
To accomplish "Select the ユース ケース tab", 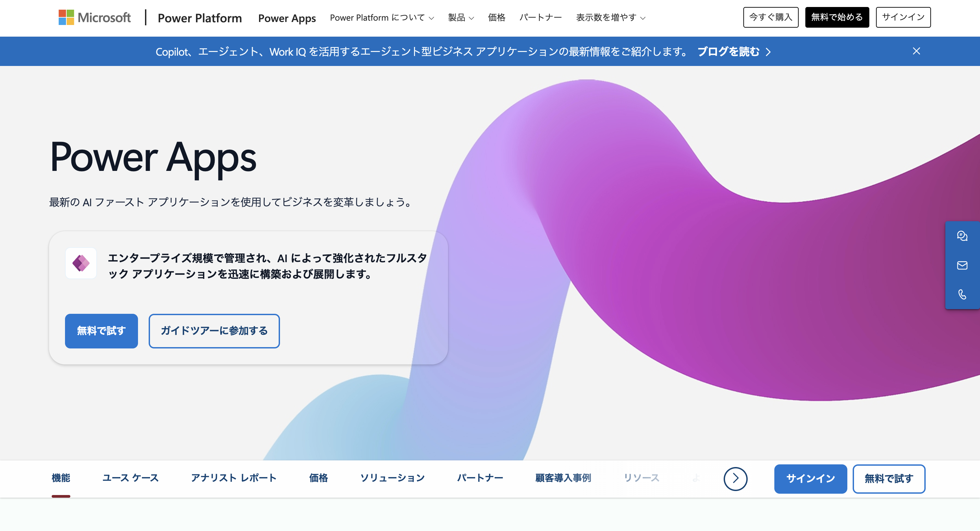I will click(x=130, y=478).
